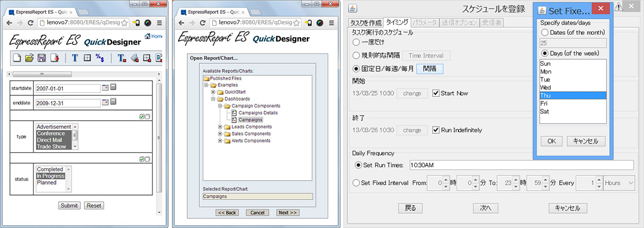Toggle the Run Indefinitely checkbox
This screenshot has width=644, height=228.
click(x=436, y=130)
